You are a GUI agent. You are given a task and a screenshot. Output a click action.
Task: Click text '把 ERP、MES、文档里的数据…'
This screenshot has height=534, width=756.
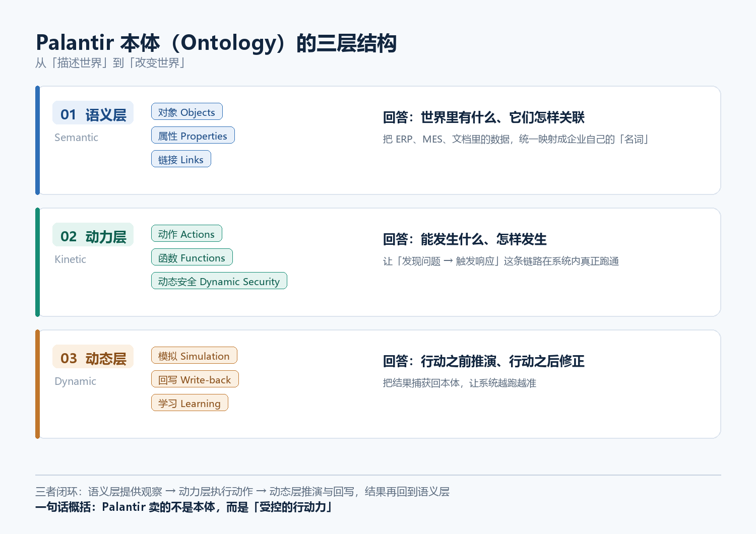pyautogui.click(x=515, y=140)
